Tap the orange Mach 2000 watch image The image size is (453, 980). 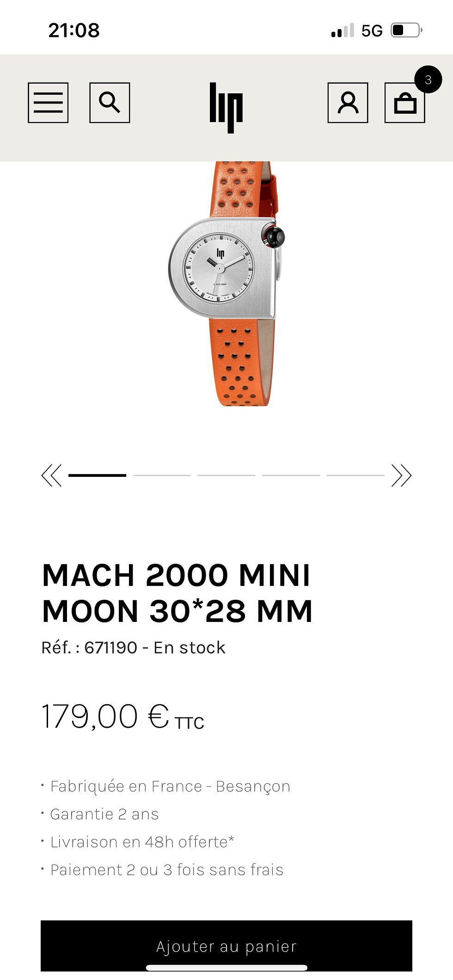(x=226, y=284)
